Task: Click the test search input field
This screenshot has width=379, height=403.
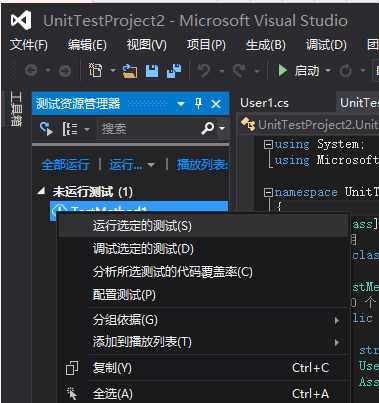Action: click(x=148, y=129)
